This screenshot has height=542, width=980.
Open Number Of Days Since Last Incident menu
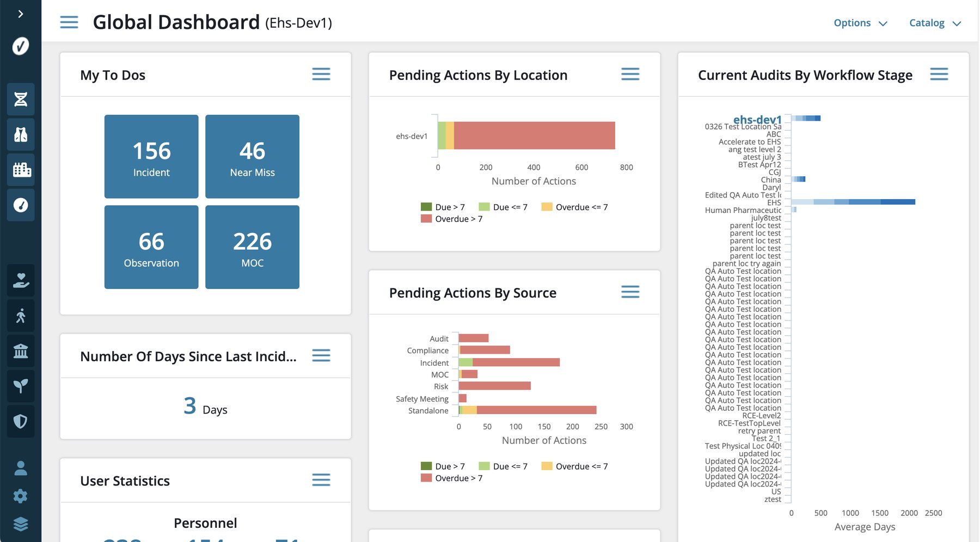pyautogui.click(x=321, y=356)
